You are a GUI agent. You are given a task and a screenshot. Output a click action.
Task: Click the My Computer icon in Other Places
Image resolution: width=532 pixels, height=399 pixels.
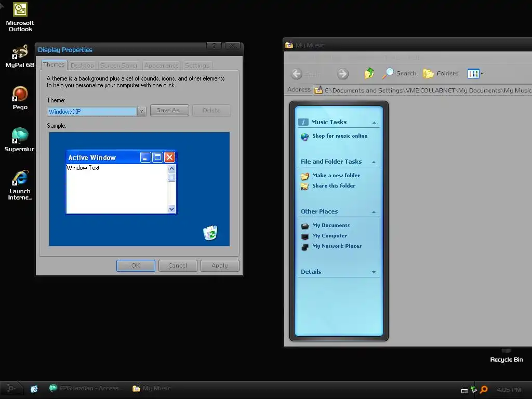pos(304,236)
